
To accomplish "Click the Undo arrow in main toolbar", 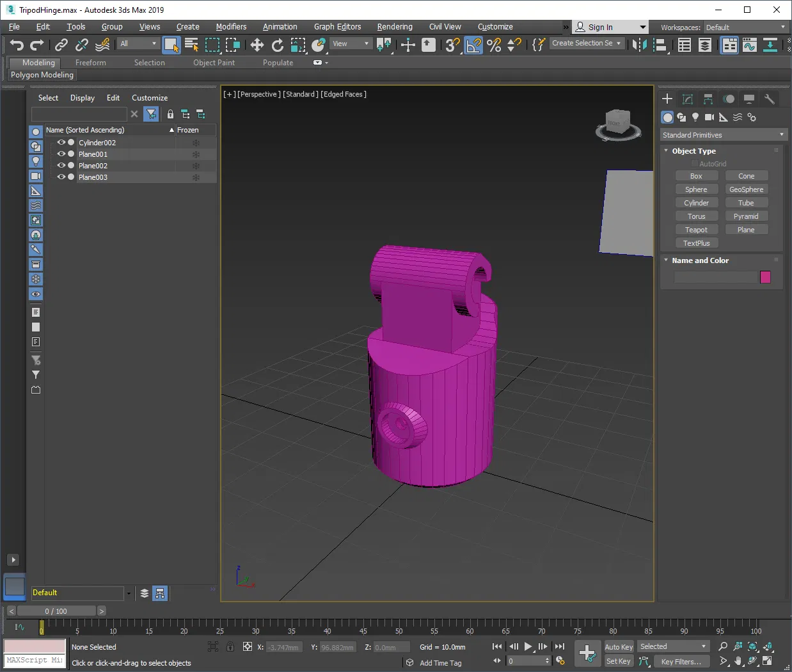I will [x=17, y=45].
